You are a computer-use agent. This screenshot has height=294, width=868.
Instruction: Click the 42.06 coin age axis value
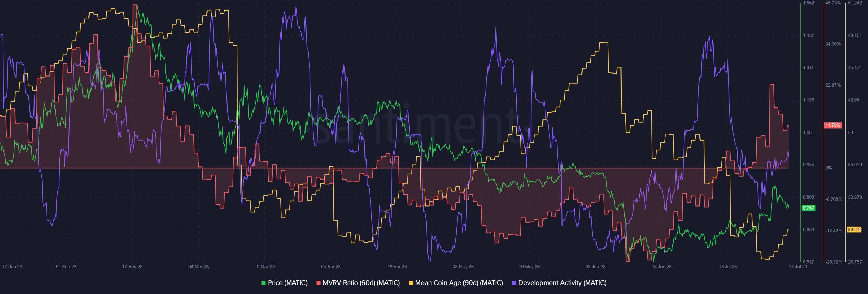click(x=853, y=100)
